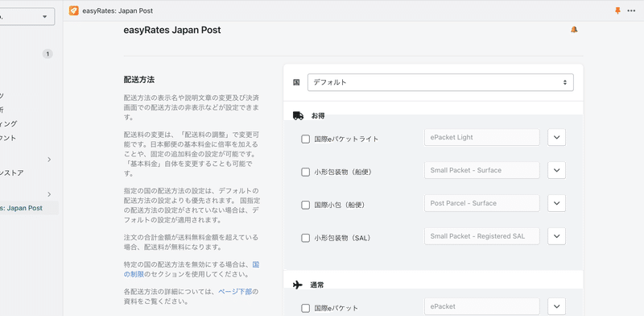The image size is (644, 316).
Task: Open the store selector dropdown in sidebar
Action: pyautogui.click(x=27, y=17)
